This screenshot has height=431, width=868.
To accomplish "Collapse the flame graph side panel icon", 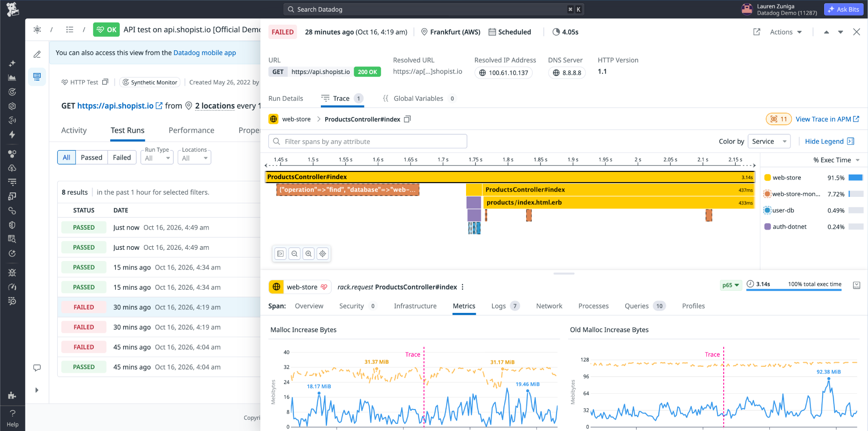I will pos(281,254).
